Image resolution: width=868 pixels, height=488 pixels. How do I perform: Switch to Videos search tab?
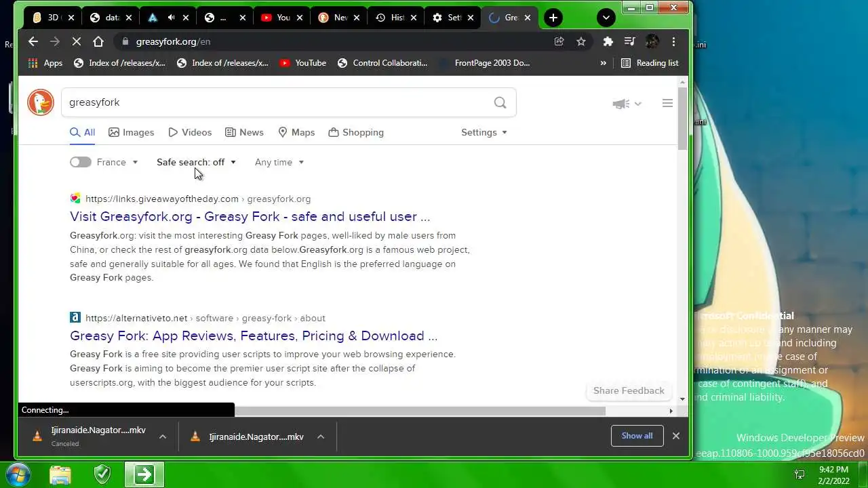click(x=190, y=132)
